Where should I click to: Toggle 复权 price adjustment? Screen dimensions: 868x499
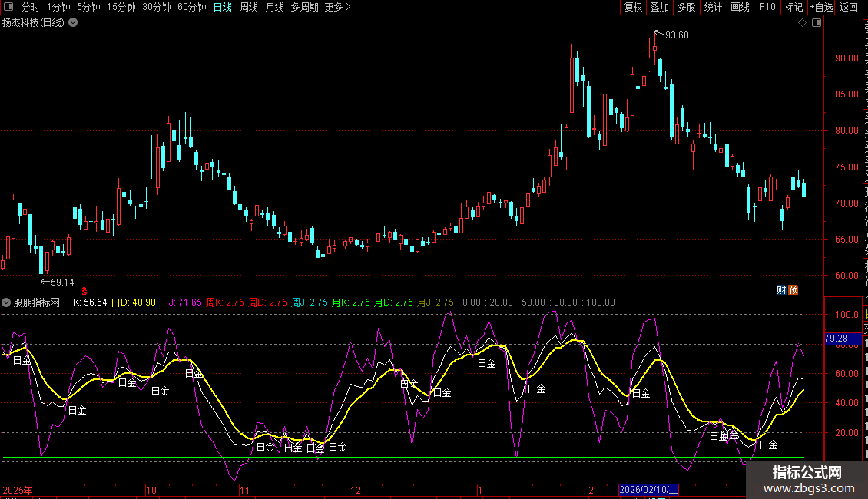[633, 8]
